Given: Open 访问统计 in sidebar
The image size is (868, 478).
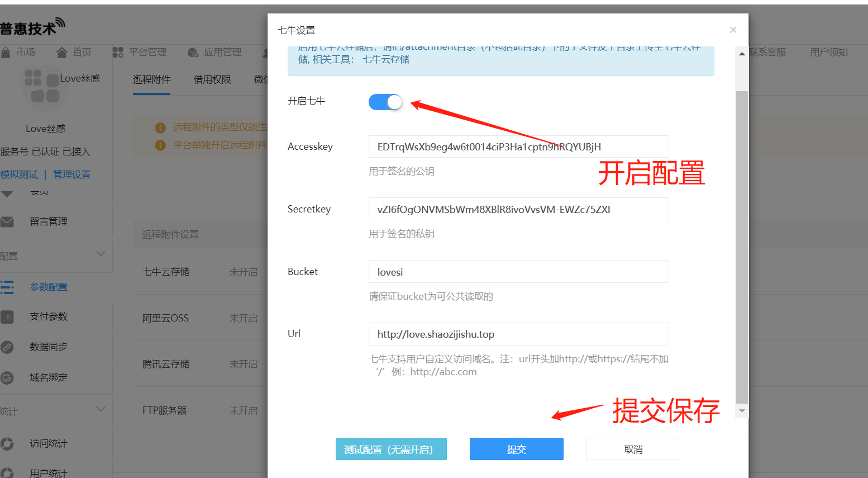Looking at the screenshot, I should 49,443.
